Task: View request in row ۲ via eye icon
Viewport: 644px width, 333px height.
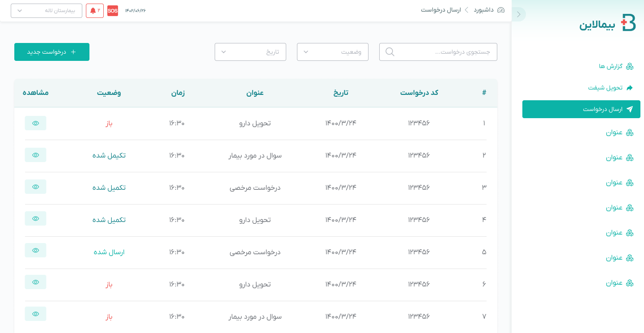Action: point(36,155)
